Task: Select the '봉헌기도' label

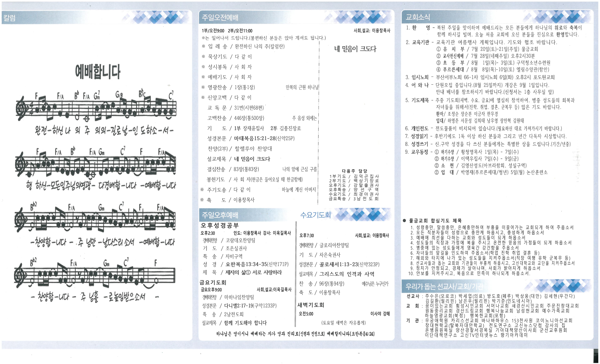Action: (216, 180)
